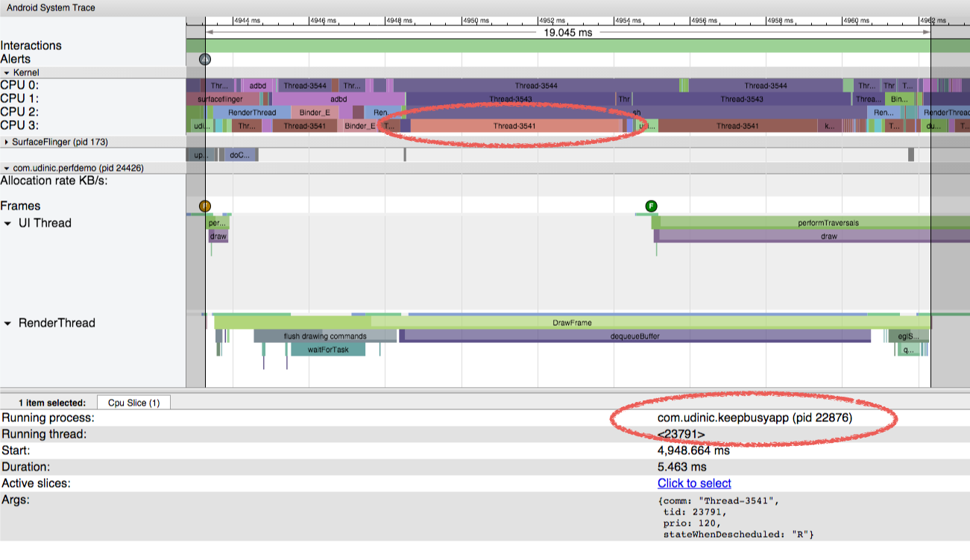Select the highlighted salmon Thread-3541 slice on CPU 3
The image size is (970, 560).
(x=514, y=126)
